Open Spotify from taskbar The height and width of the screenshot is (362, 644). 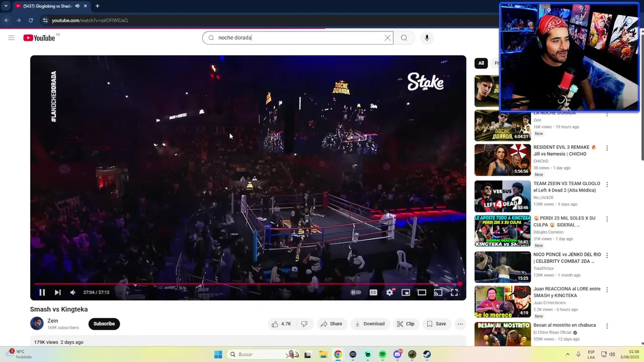[382, 354]
